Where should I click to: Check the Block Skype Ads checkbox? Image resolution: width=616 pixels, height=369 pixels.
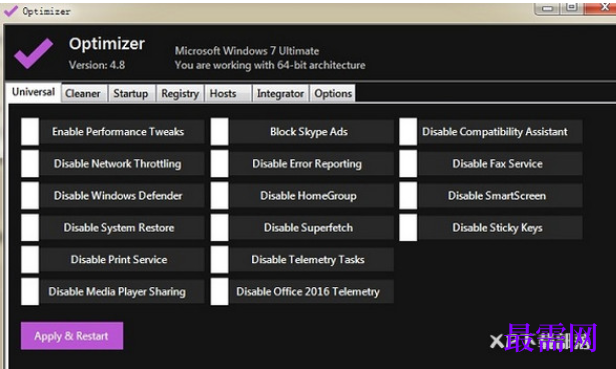click(x=219, y=132)
